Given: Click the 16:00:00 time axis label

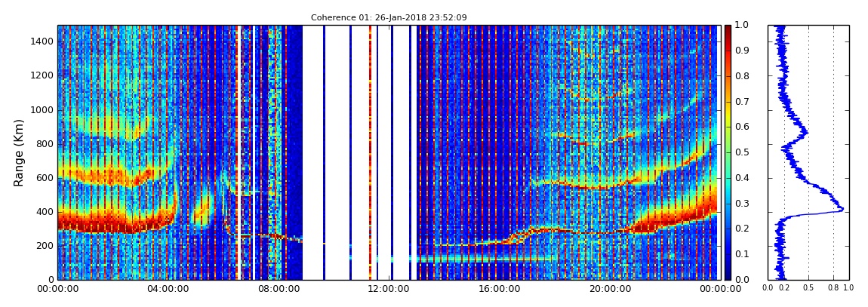Looking at the screenshot, I should point(498,289).
